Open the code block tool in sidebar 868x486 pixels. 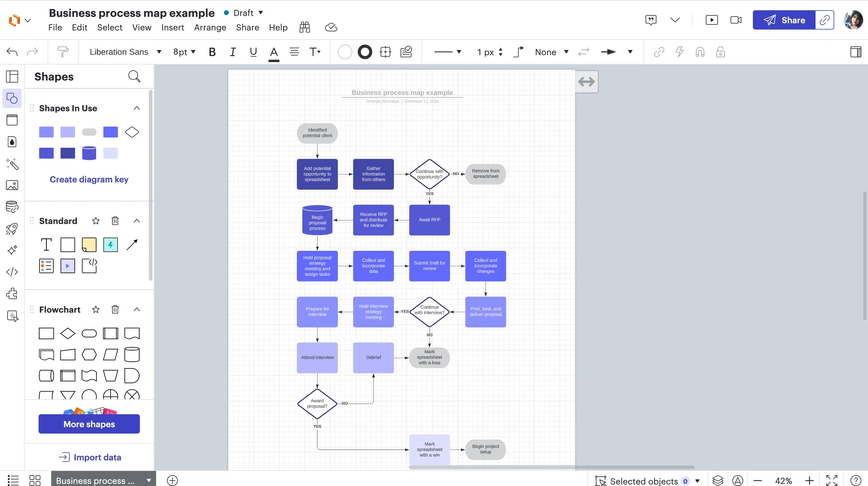[x=12, y=272]
